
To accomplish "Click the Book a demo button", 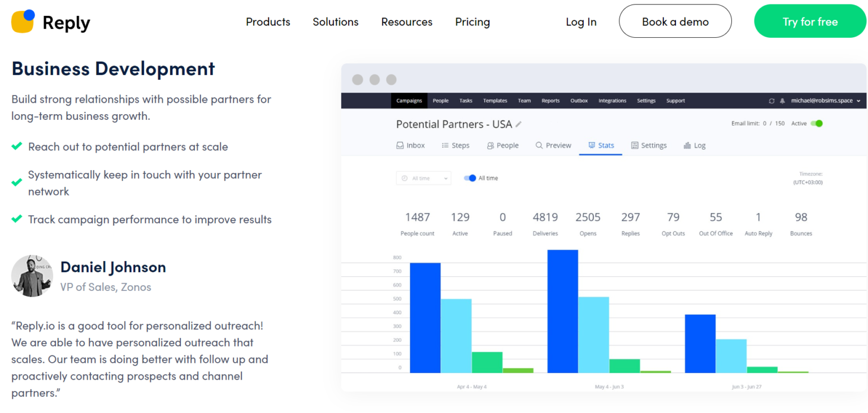I will [x=675, y=21].
